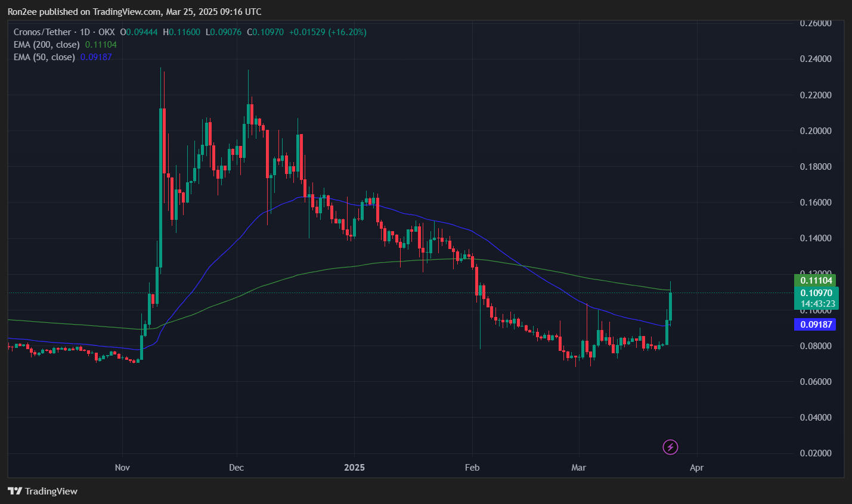Click the 0.02000 price axis label
This screenshot has width=852, height=504.
[815, 453]
